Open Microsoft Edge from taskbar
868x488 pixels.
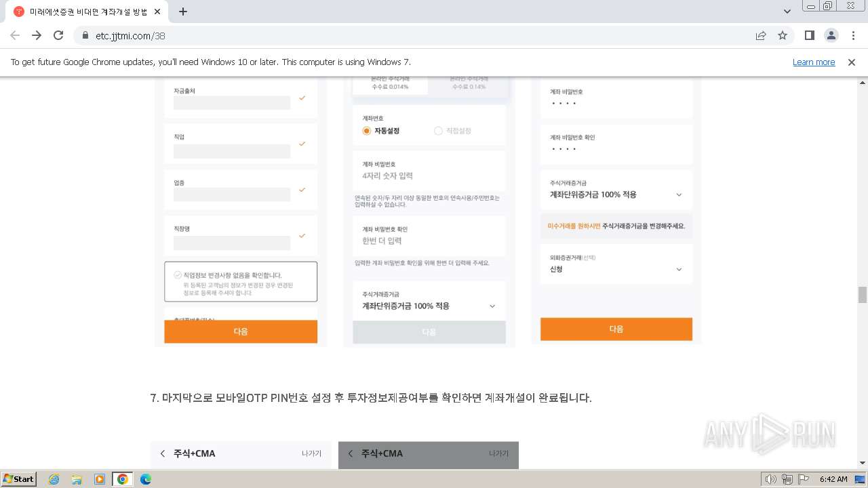146,479
